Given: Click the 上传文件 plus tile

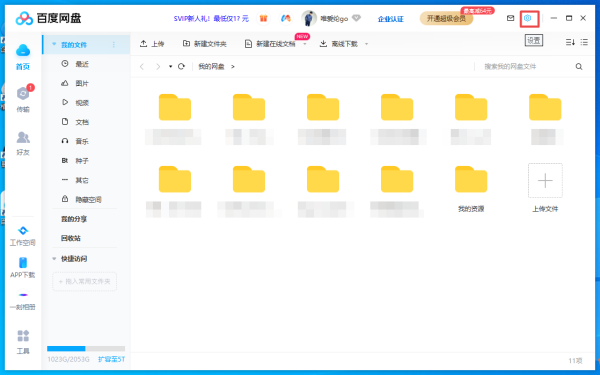Looking at the screenshot, I should (x=545, y=181).
